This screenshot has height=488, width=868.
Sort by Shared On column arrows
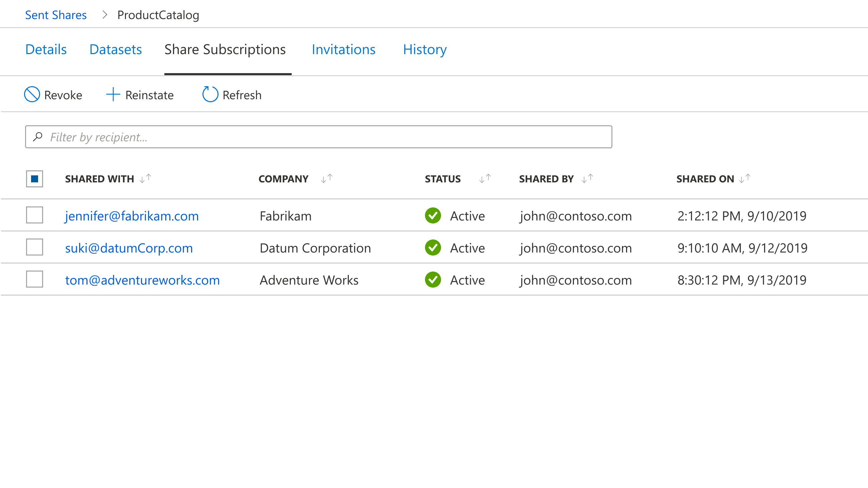(x=744, y=178)
